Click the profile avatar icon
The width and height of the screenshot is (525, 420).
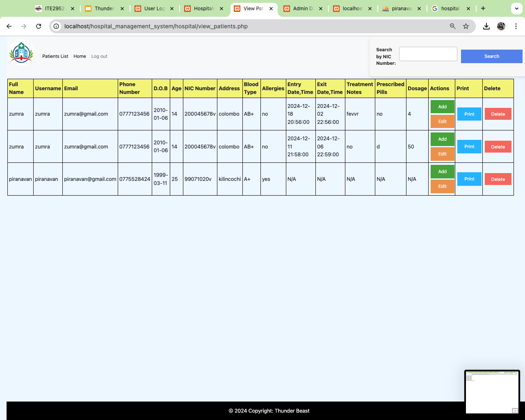point(501,26)
